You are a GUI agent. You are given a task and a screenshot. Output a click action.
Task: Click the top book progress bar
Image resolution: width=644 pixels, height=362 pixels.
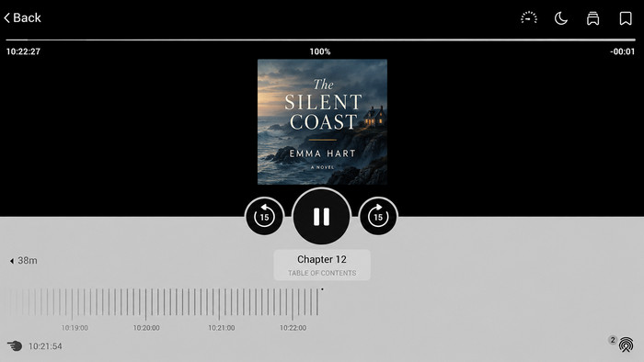pyautogui.click(x=321, y=40)
